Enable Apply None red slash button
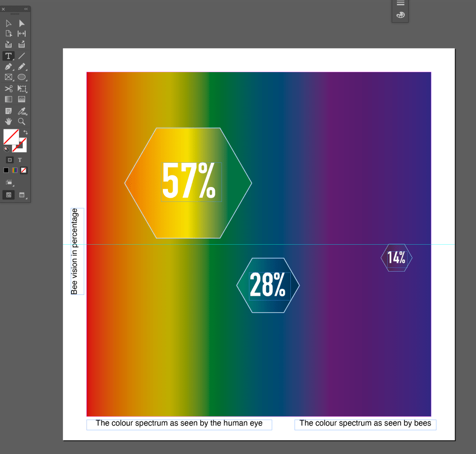The height and width of the screenshot is (454, 476). [x=24, y=170]
